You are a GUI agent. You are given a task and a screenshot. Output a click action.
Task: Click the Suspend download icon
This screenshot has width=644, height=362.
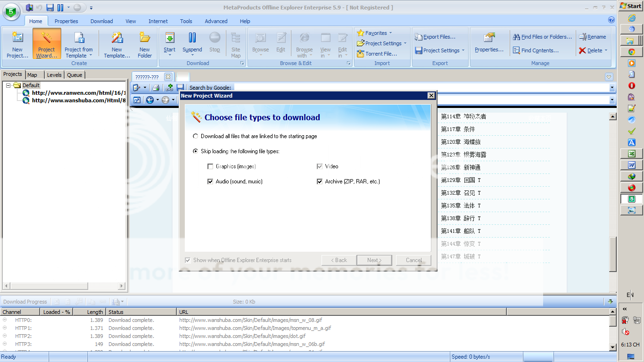click(x=192, y=38)
